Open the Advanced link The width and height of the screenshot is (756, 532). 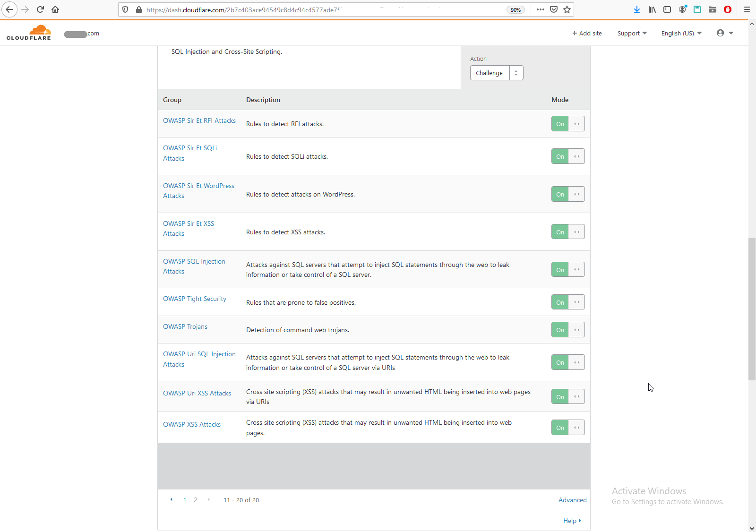(x=572, y=500)
